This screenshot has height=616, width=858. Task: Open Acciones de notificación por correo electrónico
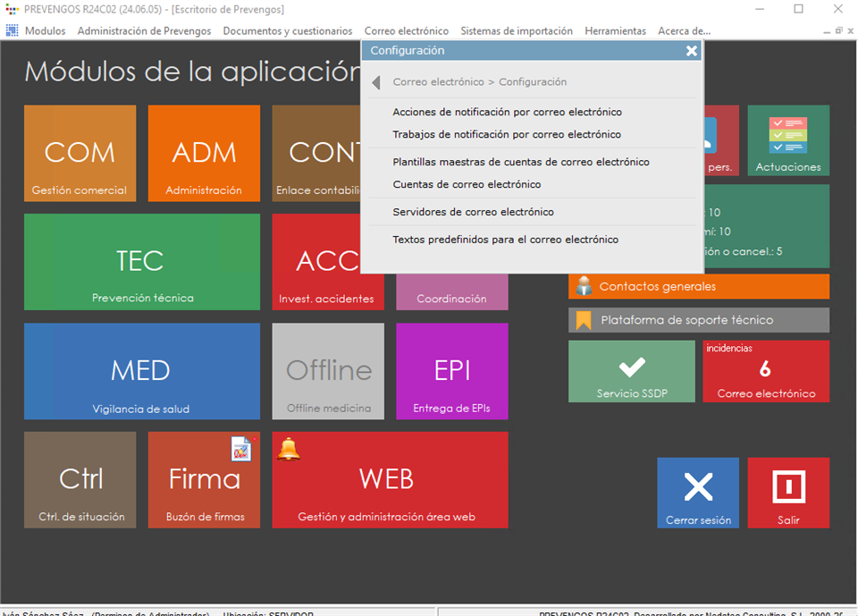pyautogui.click(x=507, y=112)
